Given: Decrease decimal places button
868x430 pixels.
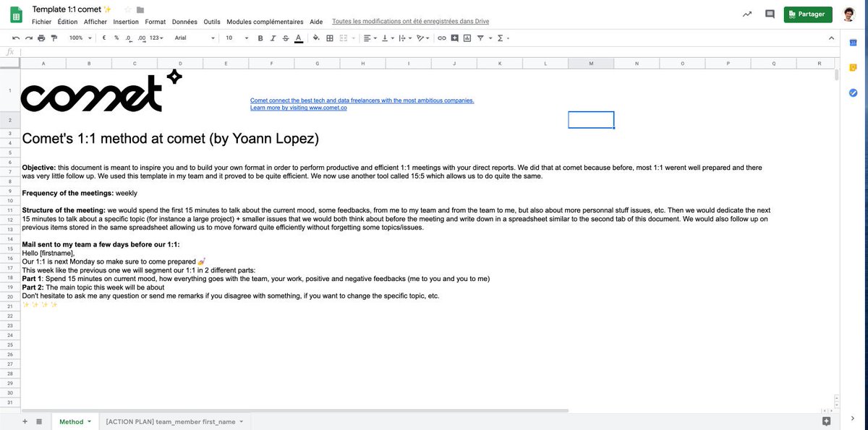Looking at the screenshot, I should point(129,38).
